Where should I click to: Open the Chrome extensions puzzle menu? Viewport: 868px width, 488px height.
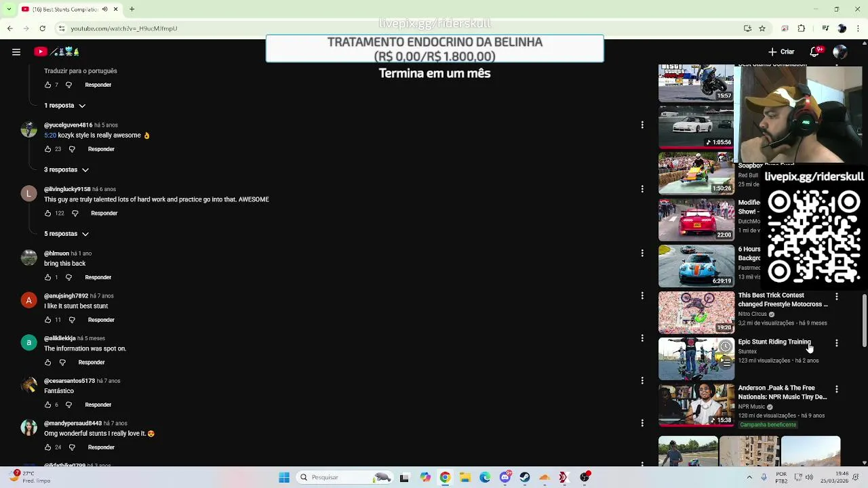pos(802,28)
